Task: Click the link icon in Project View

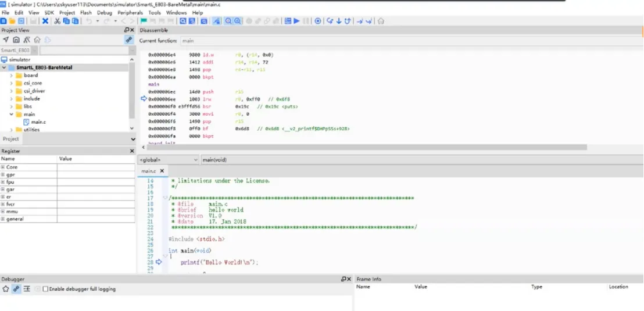Action: 128,40
